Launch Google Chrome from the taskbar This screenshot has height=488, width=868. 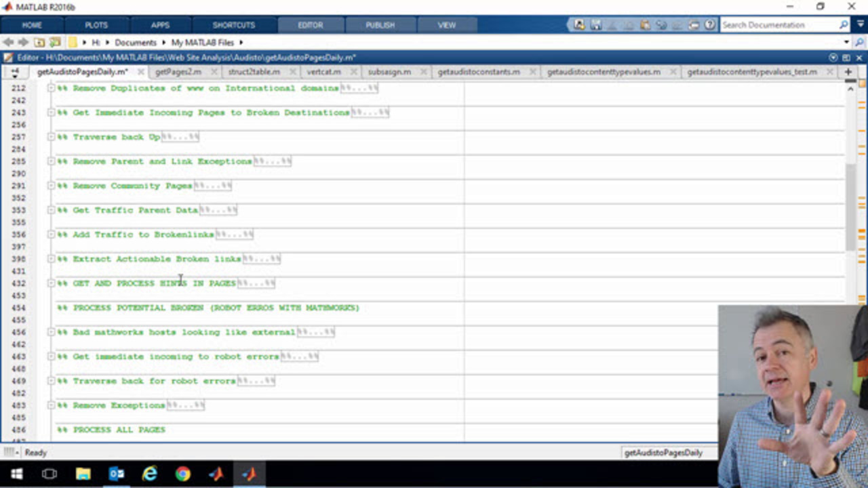[183, 474]
